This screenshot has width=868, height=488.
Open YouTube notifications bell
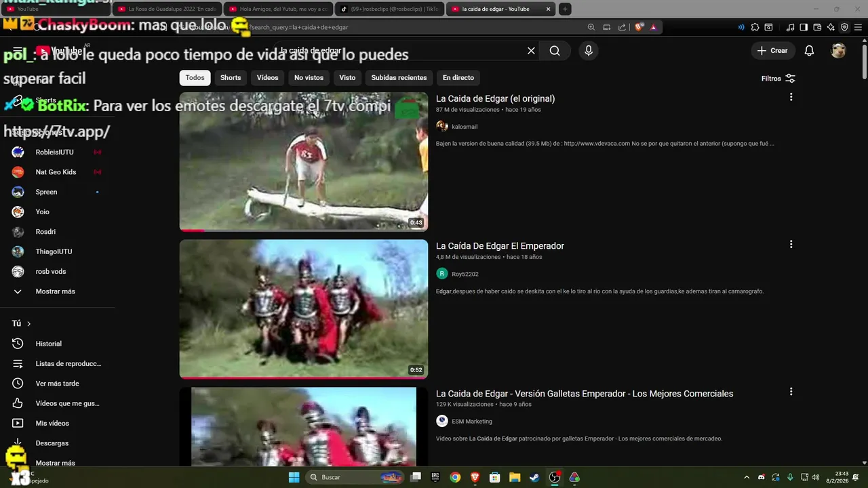click(x=809, y=51)
